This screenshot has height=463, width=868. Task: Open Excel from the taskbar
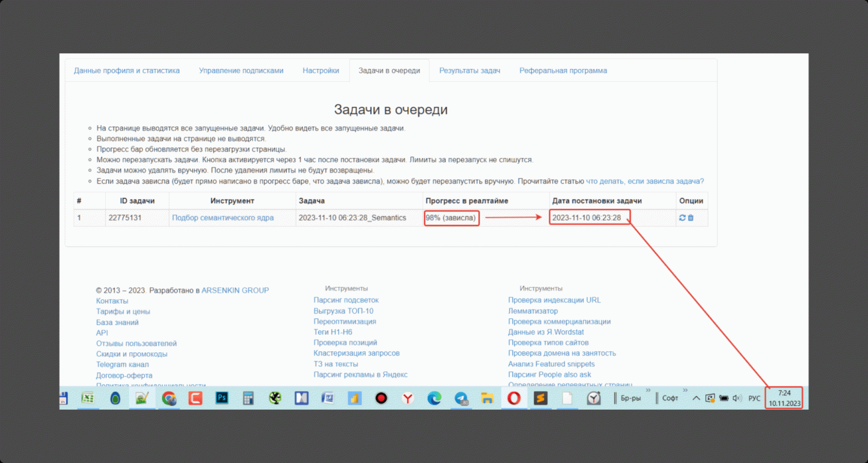click(x=88, y=398)
